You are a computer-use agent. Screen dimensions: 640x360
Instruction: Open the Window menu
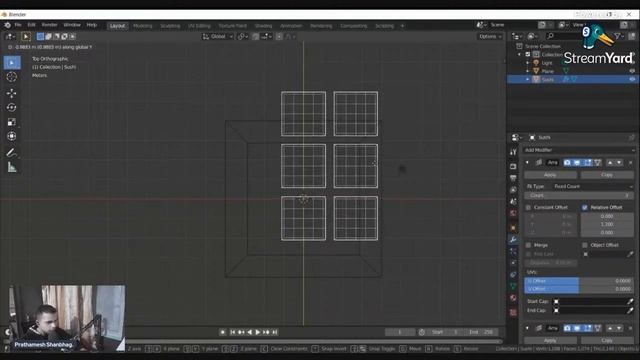pos(72,25)
